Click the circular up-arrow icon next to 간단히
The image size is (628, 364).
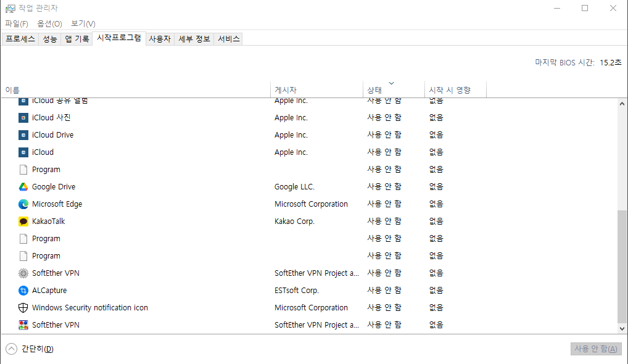tap(12, 349)
